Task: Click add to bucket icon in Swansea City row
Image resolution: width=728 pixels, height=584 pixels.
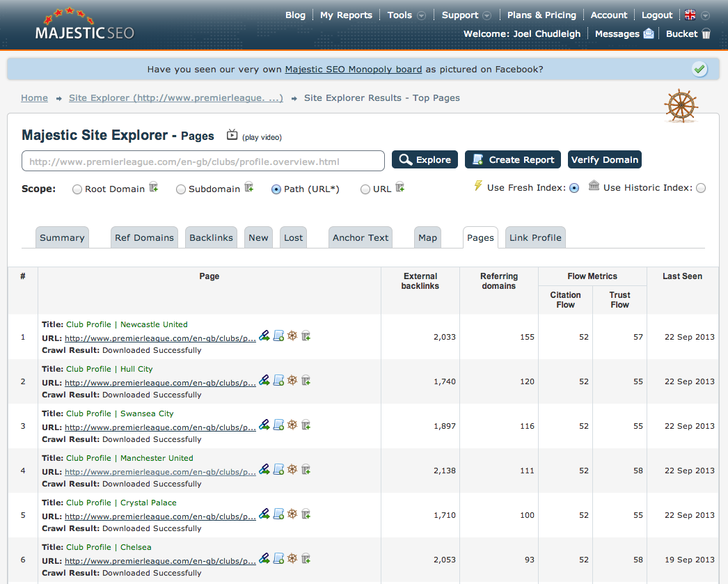Action: (306, 425)
